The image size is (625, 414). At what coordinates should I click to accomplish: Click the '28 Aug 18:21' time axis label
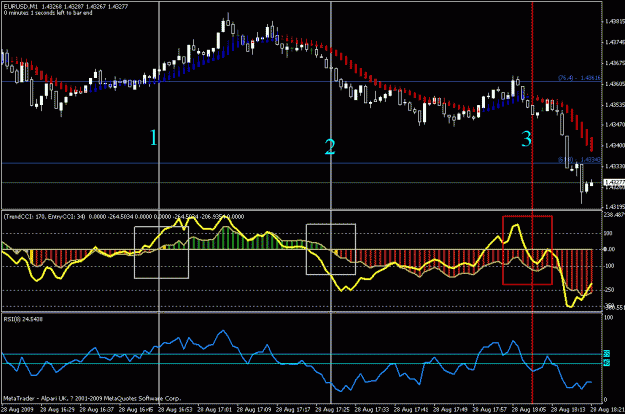click(607, 410)
